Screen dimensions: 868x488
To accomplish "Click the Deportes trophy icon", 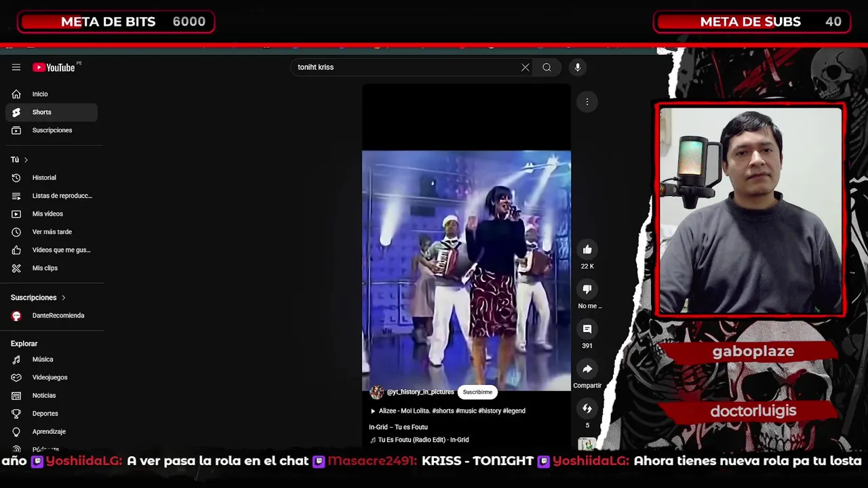I will [16, 413].
